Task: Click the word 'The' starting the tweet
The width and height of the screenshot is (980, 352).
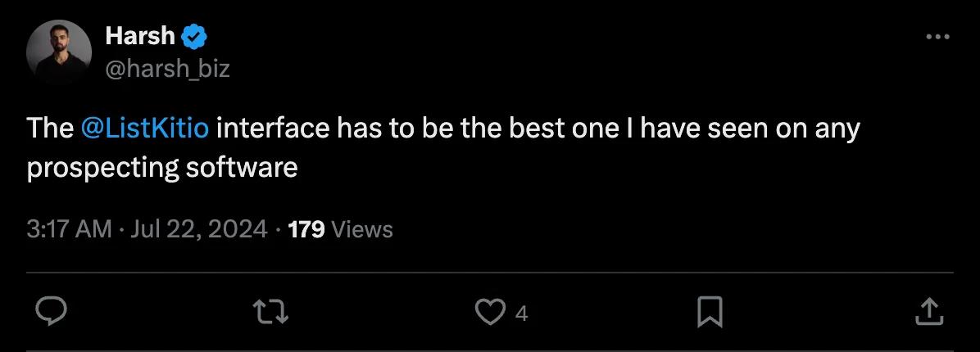Action: [x=50, y=129]
